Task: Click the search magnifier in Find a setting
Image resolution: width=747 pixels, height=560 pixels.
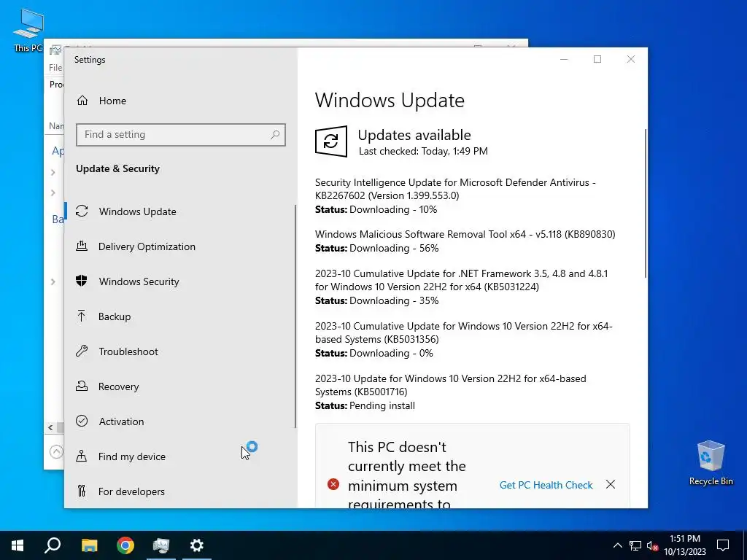Action: coord(275,135)
